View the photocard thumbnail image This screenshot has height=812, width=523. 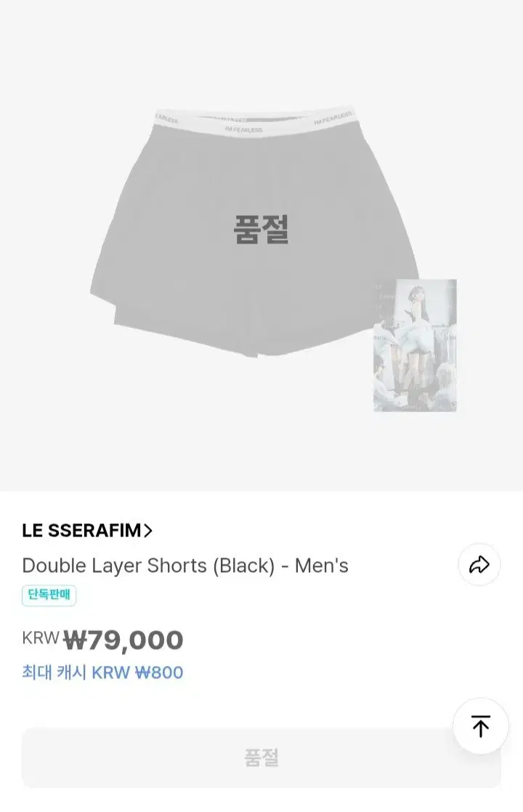(415, 345)
